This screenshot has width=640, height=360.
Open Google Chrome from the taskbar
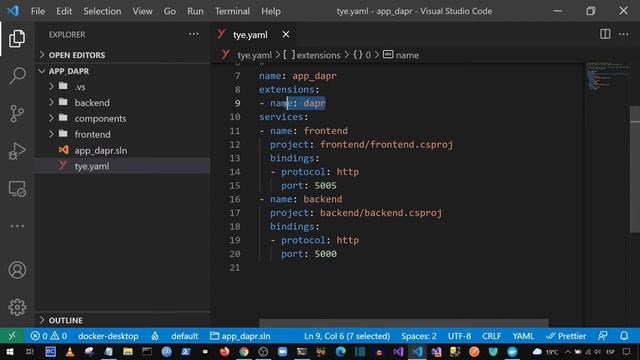click(244, 352)
